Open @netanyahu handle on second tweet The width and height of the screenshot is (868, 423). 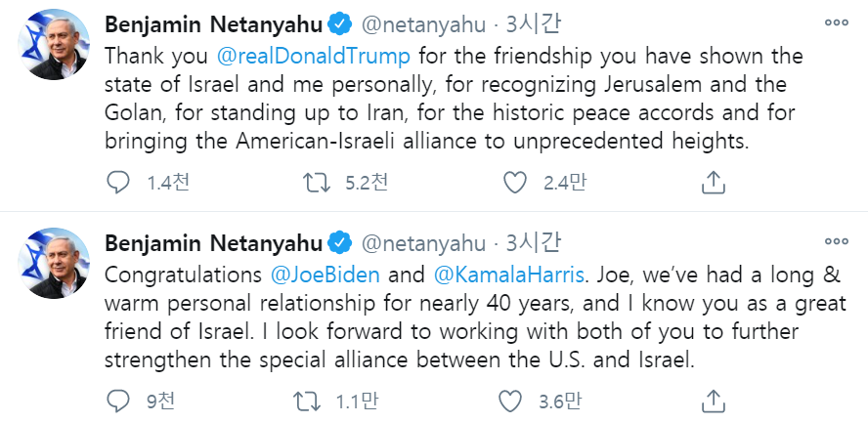point(423,241)
